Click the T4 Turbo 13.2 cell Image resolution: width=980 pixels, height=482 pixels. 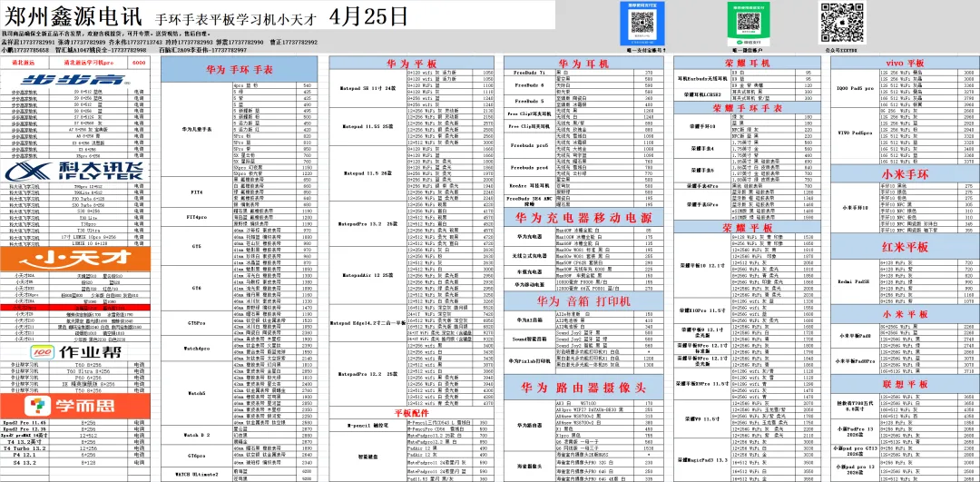24,448
